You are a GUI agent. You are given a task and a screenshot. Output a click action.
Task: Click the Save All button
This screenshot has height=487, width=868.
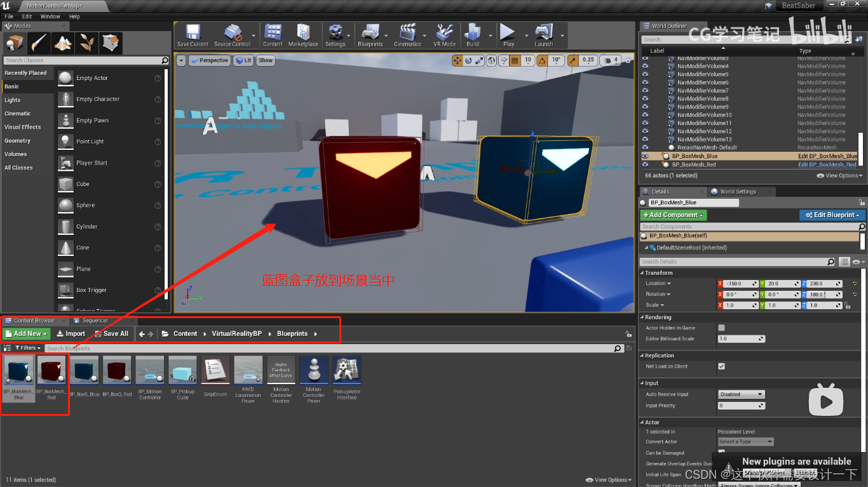pyautogui.click(x=111, y=333)
